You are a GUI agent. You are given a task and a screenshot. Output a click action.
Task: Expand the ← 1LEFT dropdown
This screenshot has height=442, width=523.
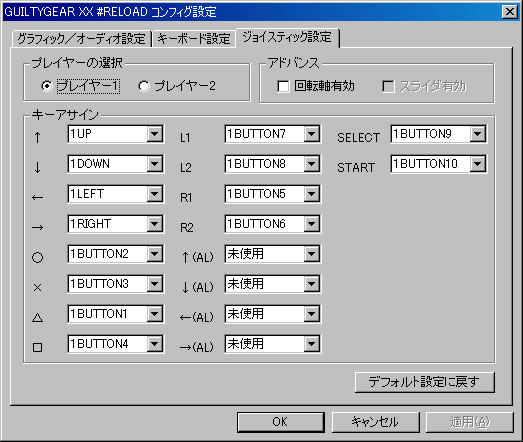point(115,194)
